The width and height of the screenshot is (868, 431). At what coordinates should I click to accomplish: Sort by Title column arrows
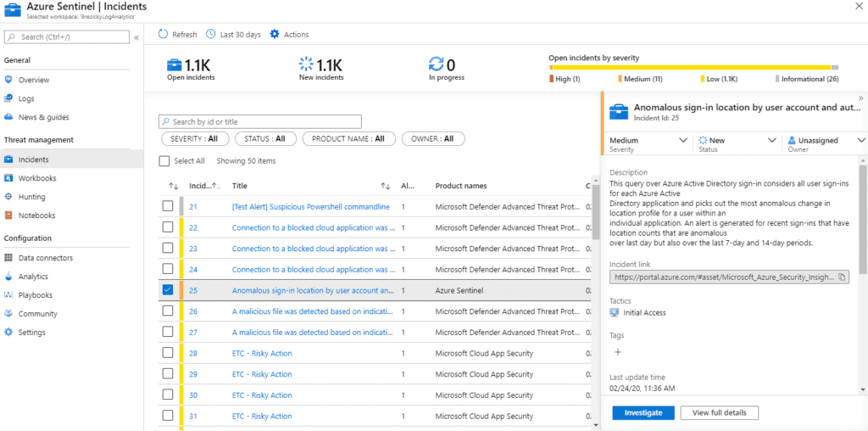386,186
